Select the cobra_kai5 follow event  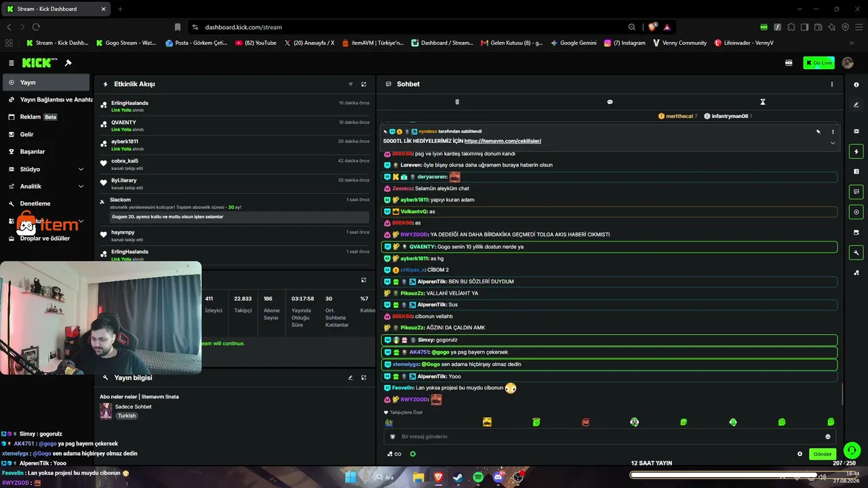coord(235,164)
